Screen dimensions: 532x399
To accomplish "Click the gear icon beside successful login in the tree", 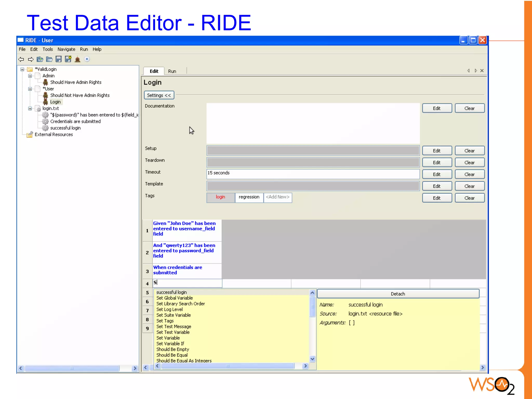I will tap(45, 128).
